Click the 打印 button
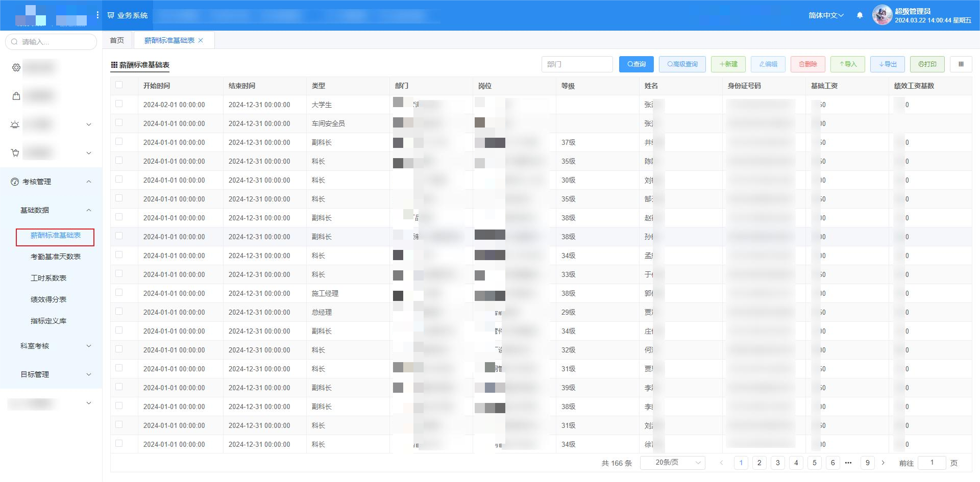The height and width of the screenshot is (482, 980). click(x=927, y=64)
